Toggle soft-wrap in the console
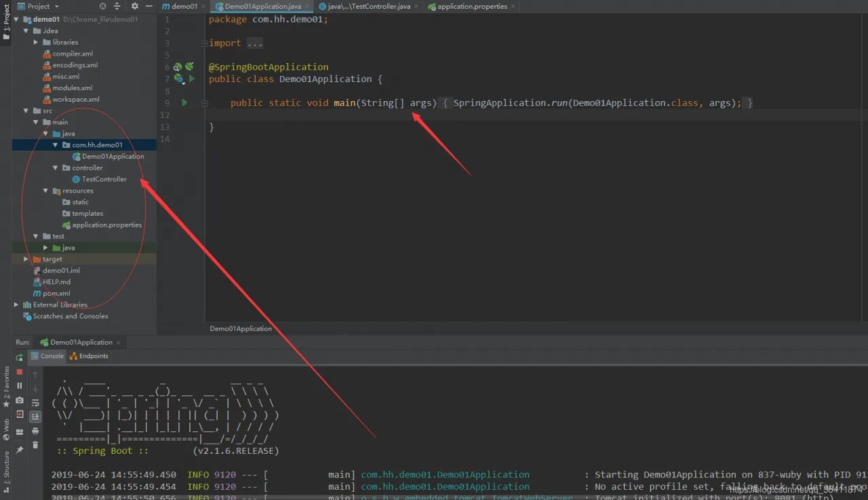Viewport: 868px width, 500px height. pyautogui.click(x=36, y=402)
